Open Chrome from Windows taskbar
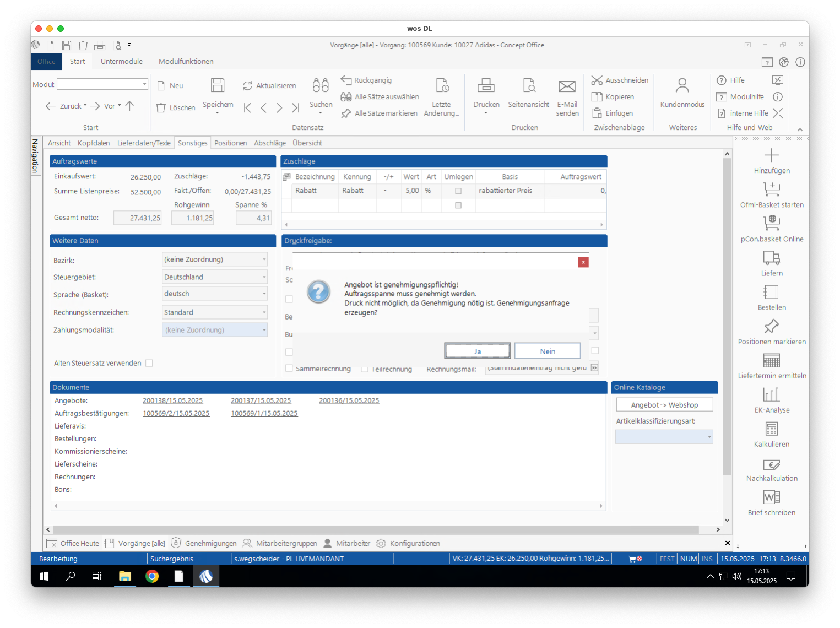 (152, 576)
